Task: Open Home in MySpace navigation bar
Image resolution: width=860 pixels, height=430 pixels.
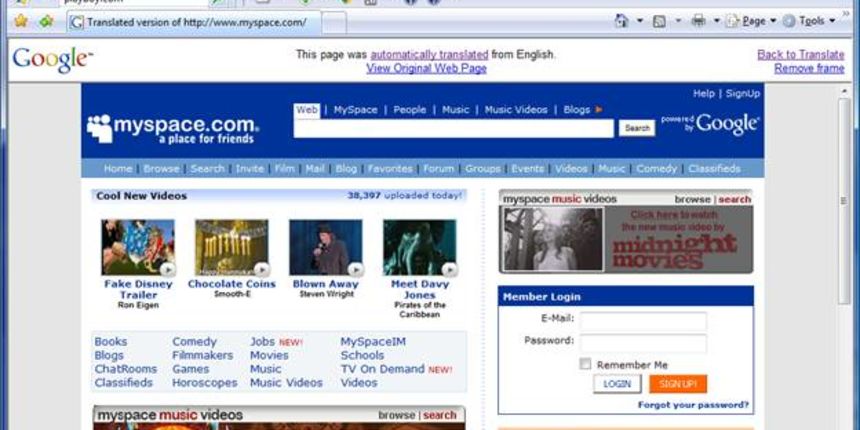Action: [118, 168]
